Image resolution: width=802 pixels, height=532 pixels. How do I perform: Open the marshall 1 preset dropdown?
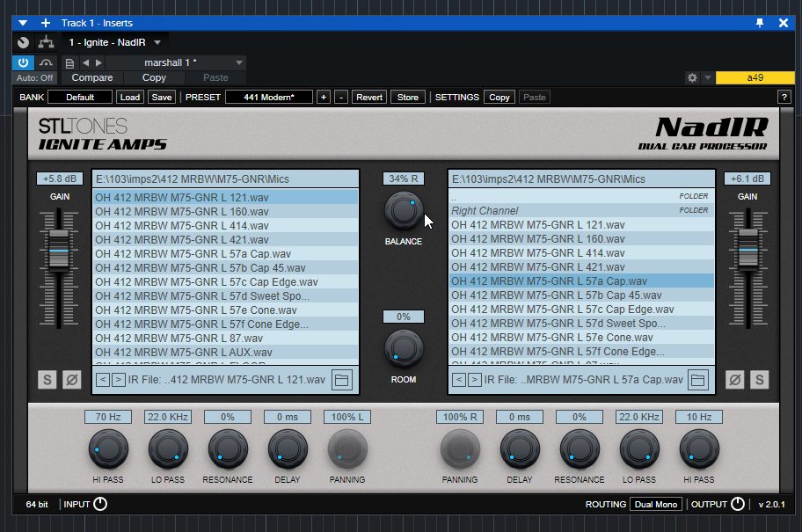point(239,63)
